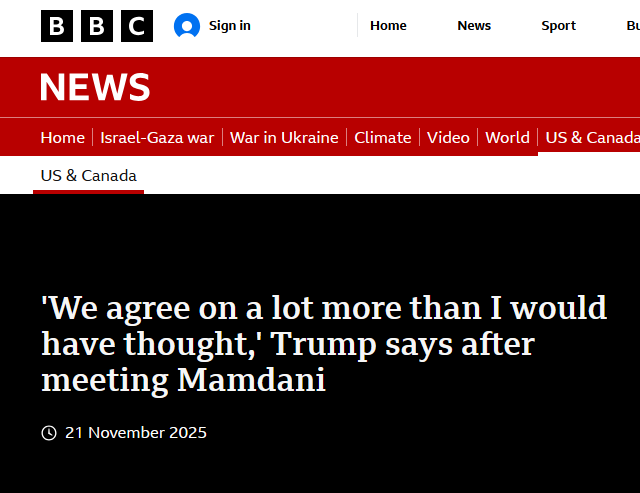Select Home in the red news navigation
The image size is (640, 493).
coord(62,138)
